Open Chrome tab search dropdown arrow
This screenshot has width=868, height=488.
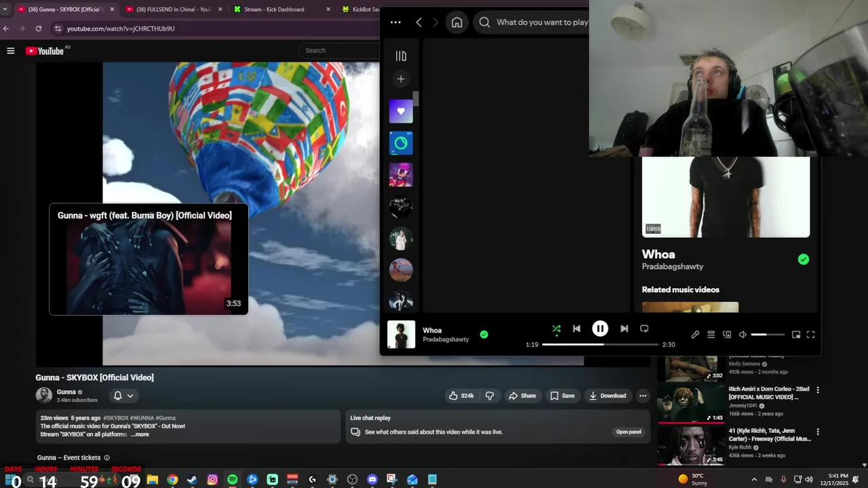[5, 9]
